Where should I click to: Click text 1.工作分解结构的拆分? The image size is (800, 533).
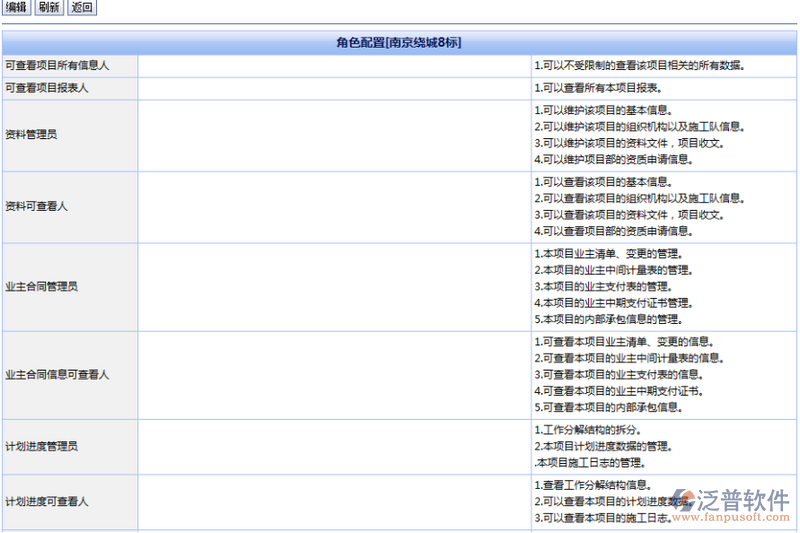[x=588, y=430]
